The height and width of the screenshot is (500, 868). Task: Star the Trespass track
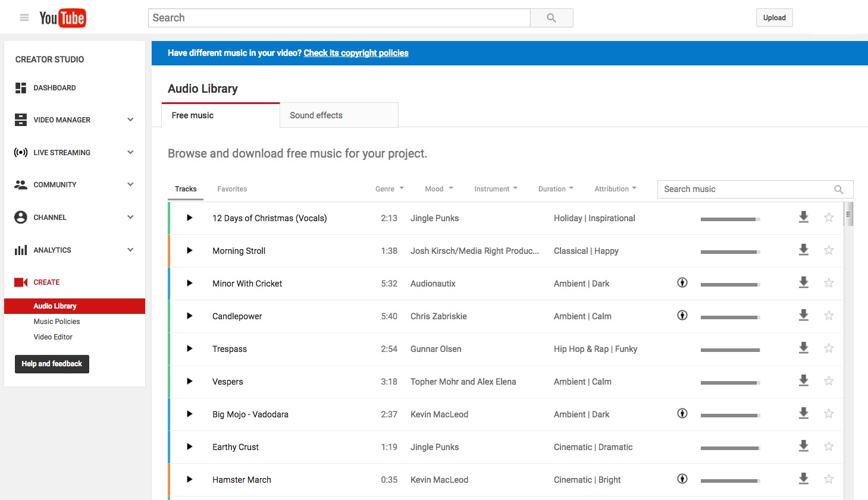click(x=829, y=348)
